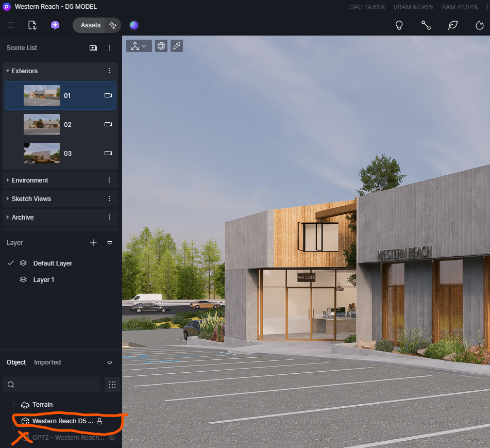Screen dimensions: 490x448
Task: Open the axis gizmo dropdown
Action: coord(139,46)
